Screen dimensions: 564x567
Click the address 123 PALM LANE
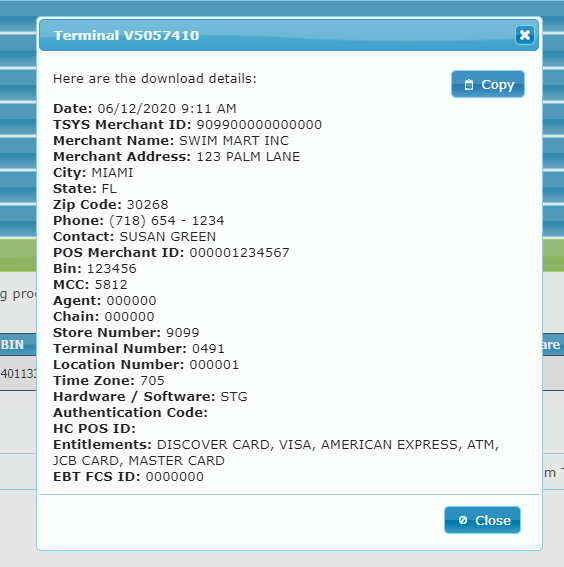tap(248, 157)
